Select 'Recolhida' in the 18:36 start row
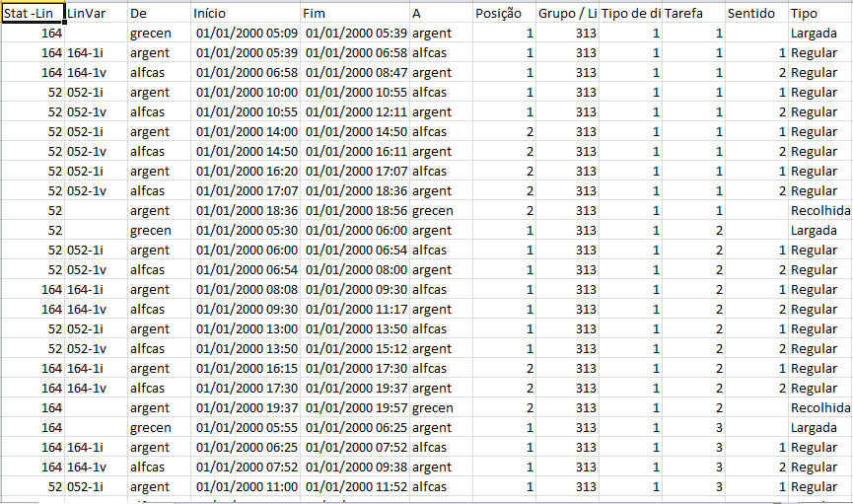This screenshot has height=504, width=853. tap(820, 211)
